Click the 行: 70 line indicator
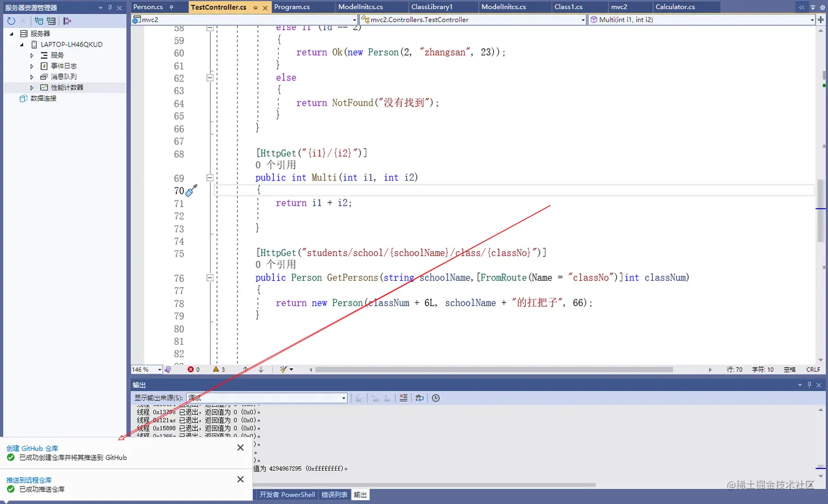828x504 pixels. 734,369
